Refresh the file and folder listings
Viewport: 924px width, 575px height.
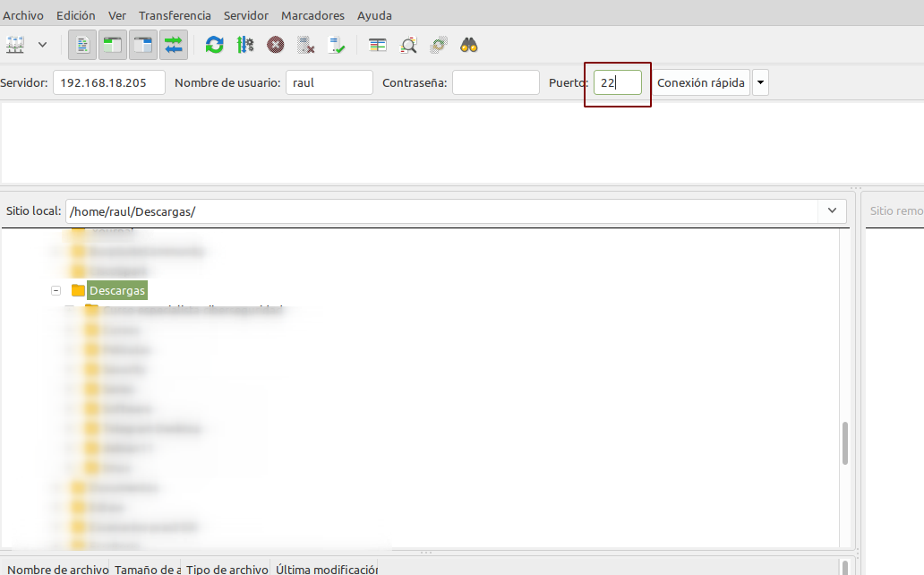click(214, 44)
